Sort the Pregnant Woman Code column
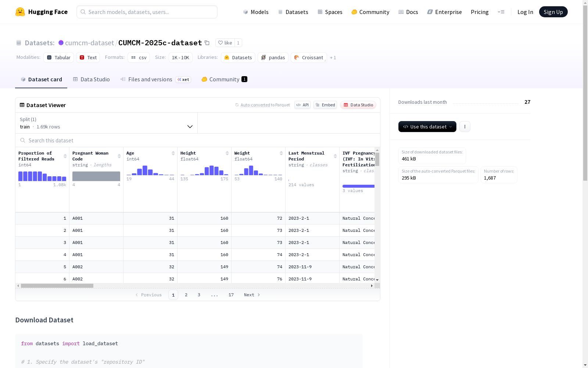 pos(119,156)
